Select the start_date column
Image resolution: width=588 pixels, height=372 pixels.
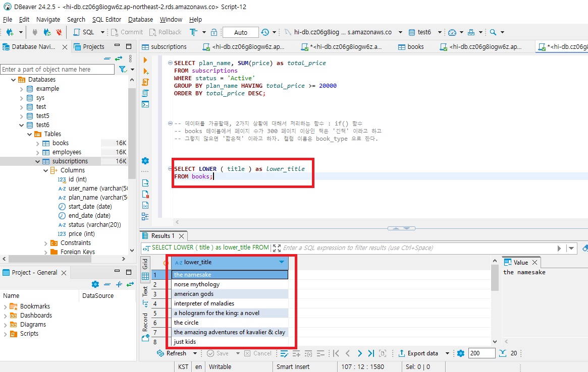90,207
